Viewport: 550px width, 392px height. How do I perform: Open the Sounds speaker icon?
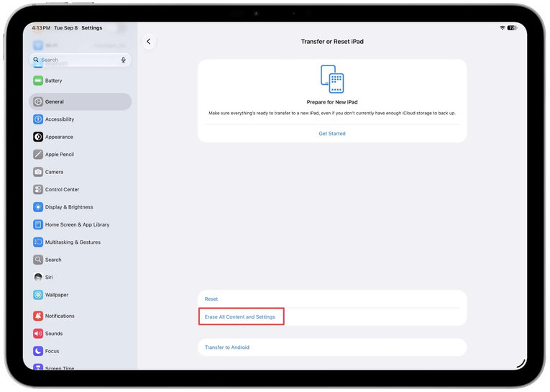tap(38, 334)
